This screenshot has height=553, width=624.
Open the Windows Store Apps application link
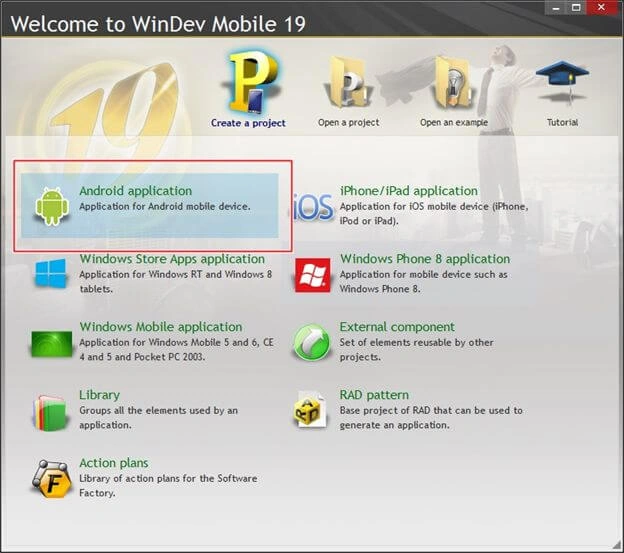click(x=172, y=259)
